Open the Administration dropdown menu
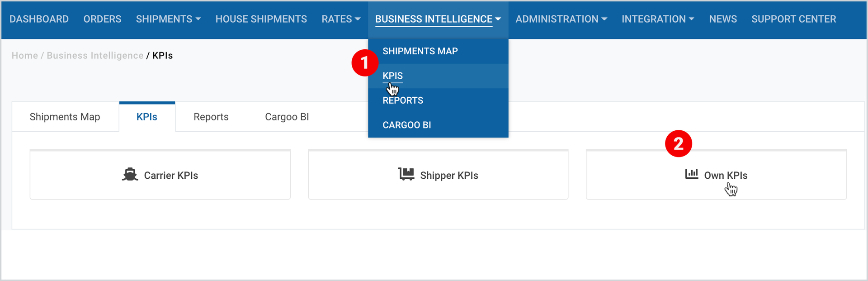This screenshot has width=868, height=281. [x=561, y=19]
